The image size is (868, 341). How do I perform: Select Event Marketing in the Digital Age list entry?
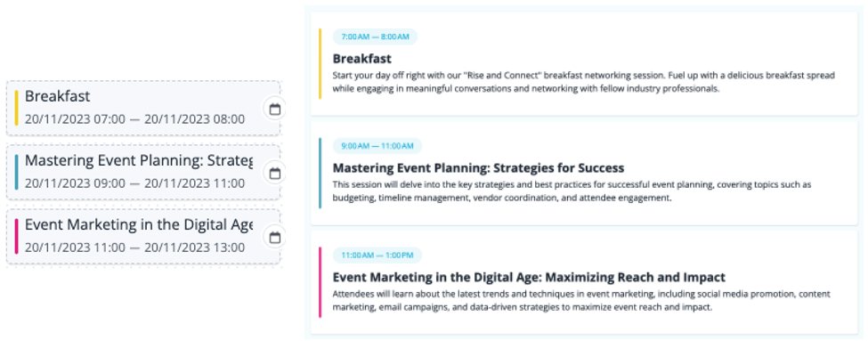click(142, 236)
